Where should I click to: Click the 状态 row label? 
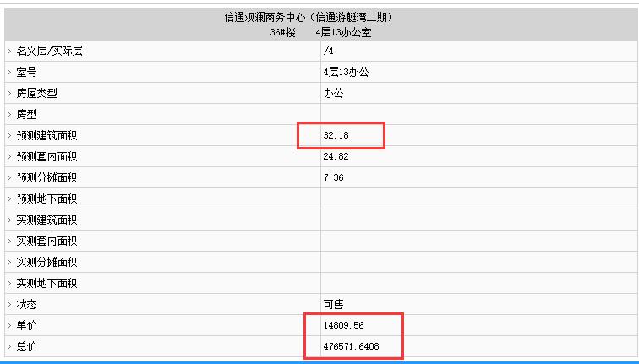pos(26,305)
